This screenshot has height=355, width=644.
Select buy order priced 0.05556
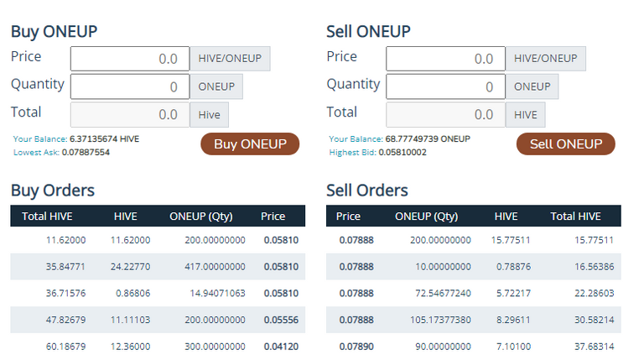point(158,320)
